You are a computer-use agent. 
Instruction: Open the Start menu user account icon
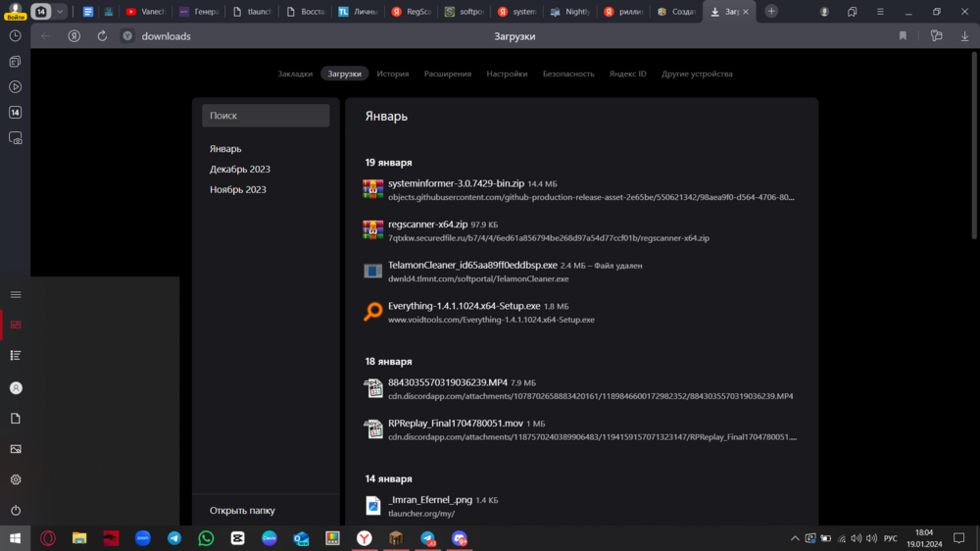(16, 388)
